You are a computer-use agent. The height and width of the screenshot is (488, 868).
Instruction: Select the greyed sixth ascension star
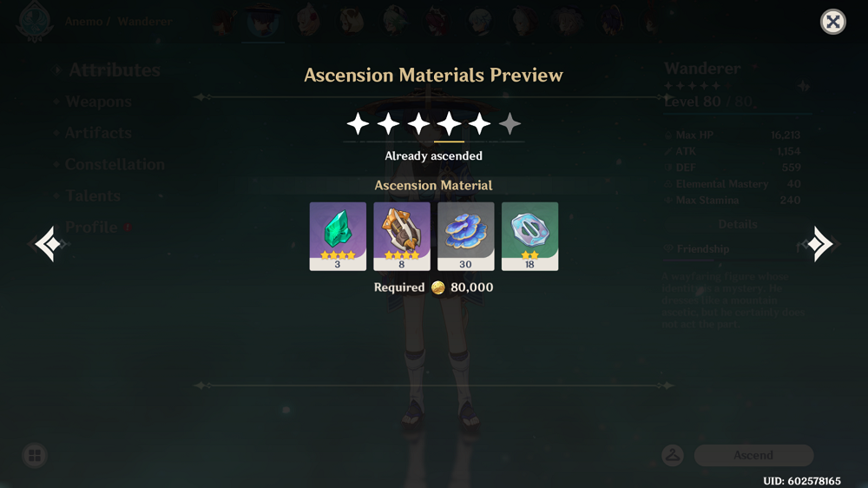point(510,123)
